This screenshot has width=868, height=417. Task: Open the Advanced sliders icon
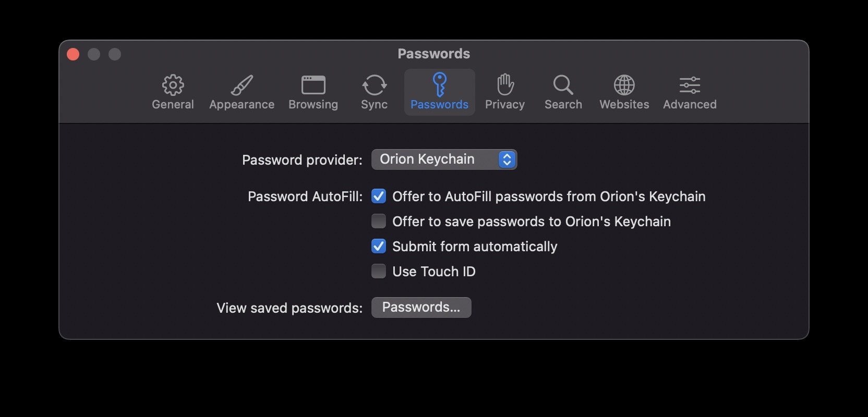tap(690, 85)
